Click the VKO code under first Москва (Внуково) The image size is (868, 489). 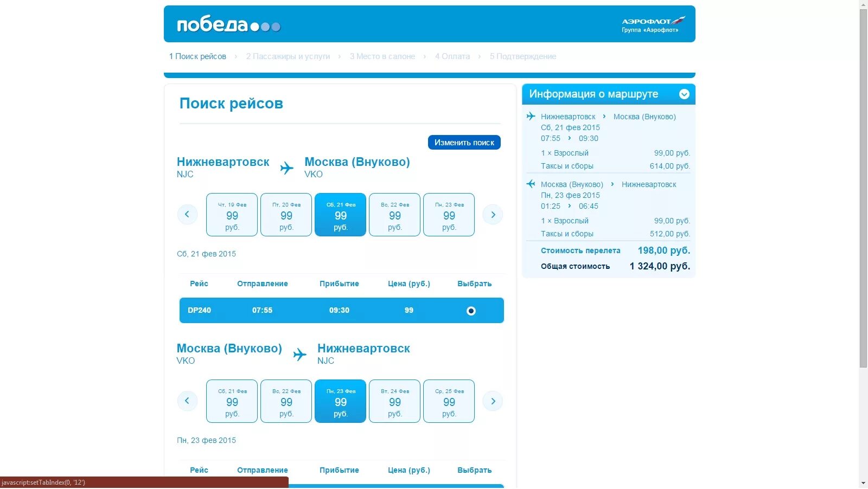314,175
